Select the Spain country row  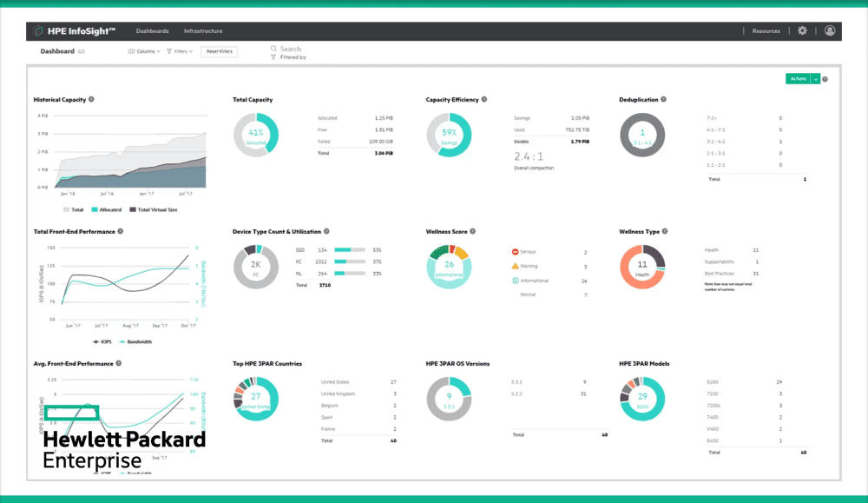click(x=358, y=417)
